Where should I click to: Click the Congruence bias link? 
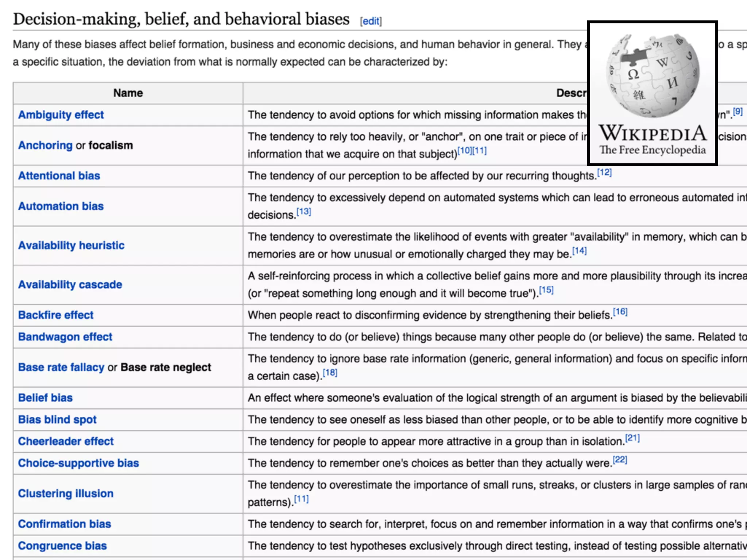(62, 546)
